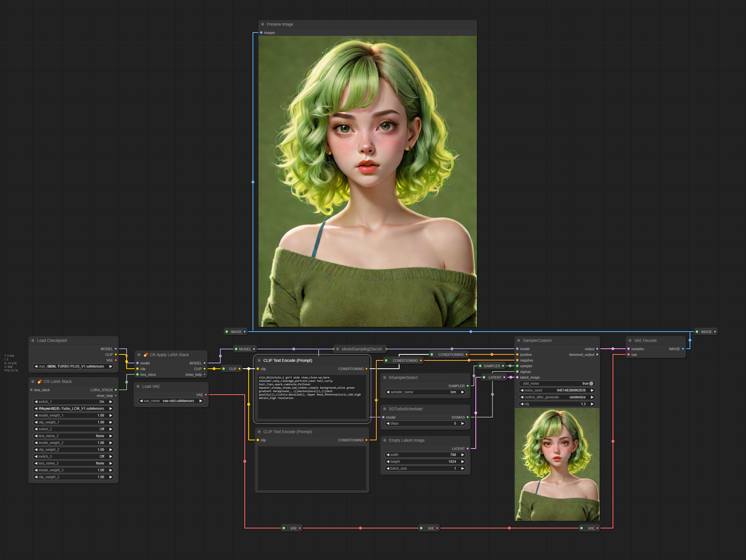Viewport: 746px width, 560px height.
Task: Click the Empty Latent Image collapse dot
Action: (384, 440)
